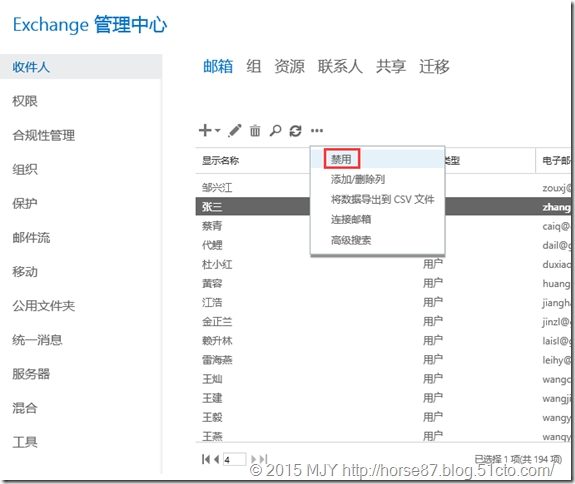Select the 王毅 row
575x484 pixels.
pos(383,417)
